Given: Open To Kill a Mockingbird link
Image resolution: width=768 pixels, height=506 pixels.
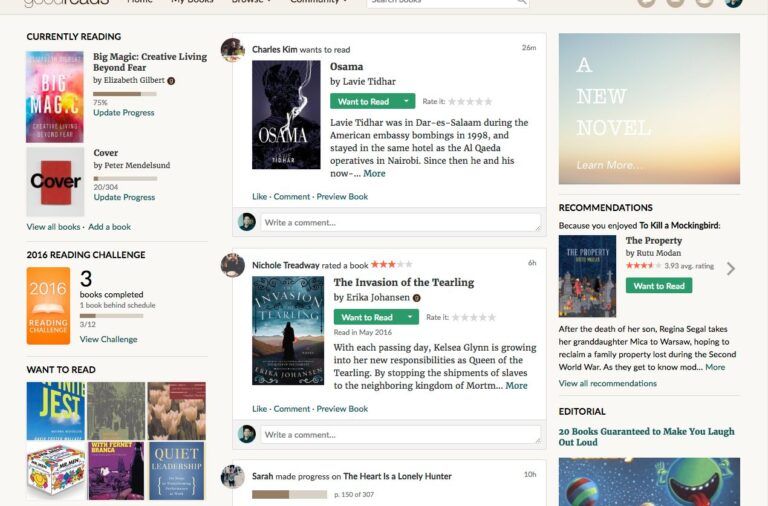Looking at the screenshot, I should coord(679,225).
